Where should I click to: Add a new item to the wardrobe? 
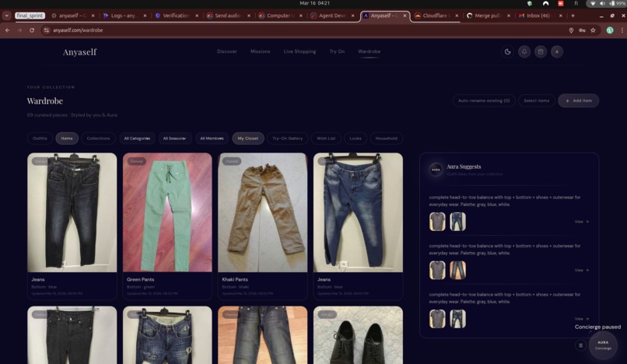click(578, 101)
